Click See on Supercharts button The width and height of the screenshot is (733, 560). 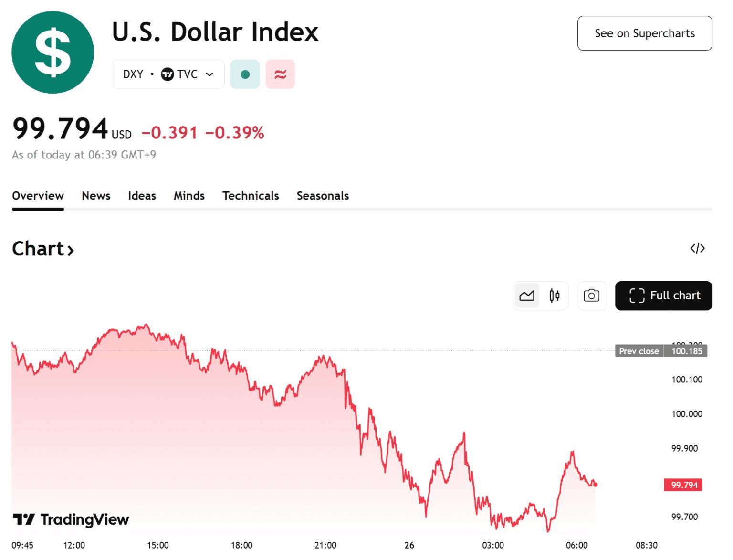click(x=644, y=33)
